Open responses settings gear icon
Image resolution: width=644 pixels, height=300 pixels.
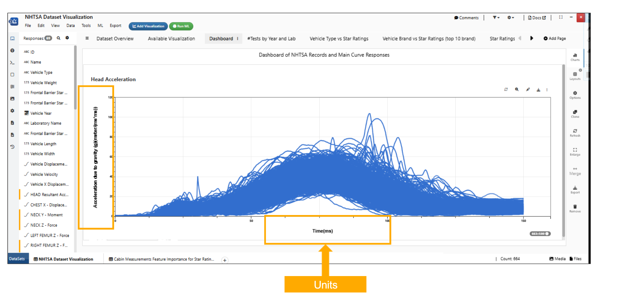point(67,38)
